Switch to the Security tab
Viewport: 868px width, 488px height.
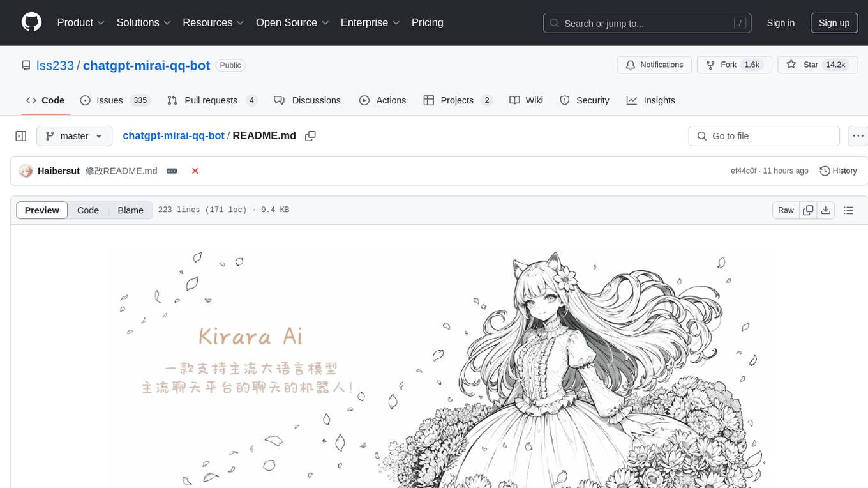point(585,100)
